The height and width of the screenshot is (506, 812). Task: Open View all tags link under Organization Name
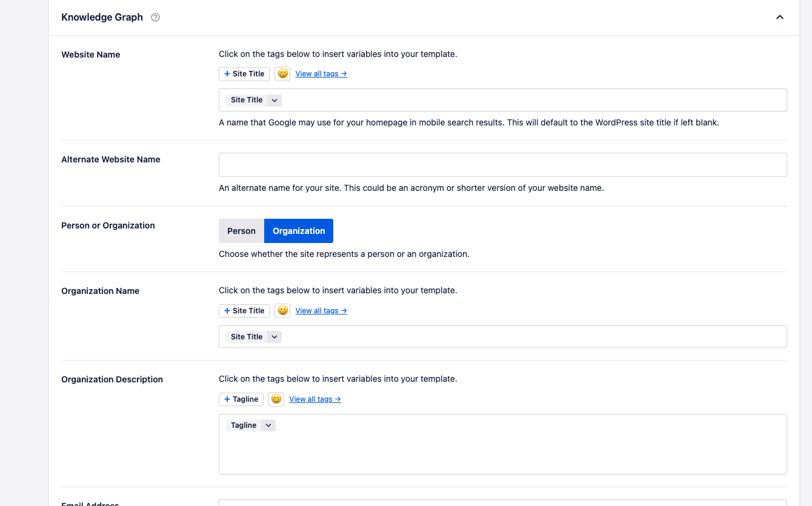click(x=321, y=311)
